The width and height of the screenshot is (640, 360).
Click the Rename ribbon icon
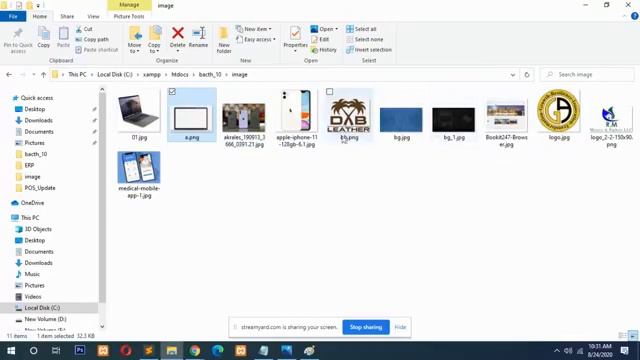[199, 33]
